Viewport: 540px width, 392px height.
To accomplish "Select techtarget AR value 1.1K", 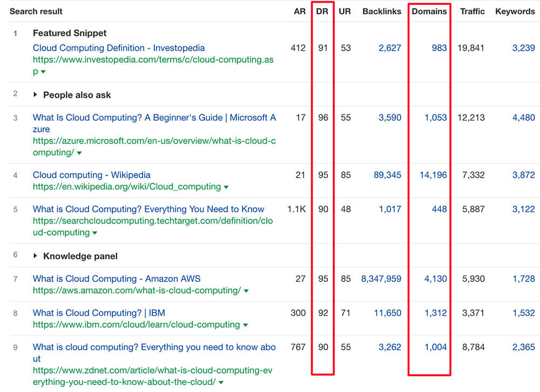I will (x=296, y=209).
